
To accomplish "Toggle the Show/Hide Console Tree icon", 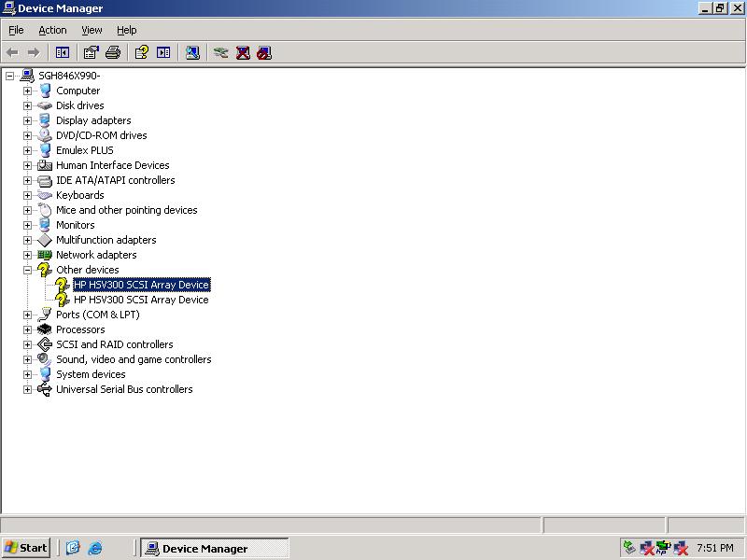I will 63,52.
